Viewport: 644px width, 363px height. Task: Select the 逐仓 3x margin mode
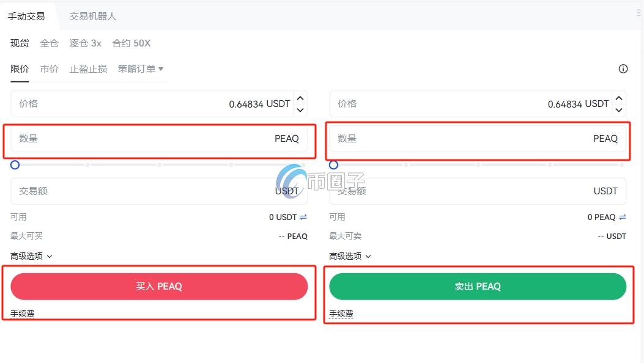coord(84,43)
